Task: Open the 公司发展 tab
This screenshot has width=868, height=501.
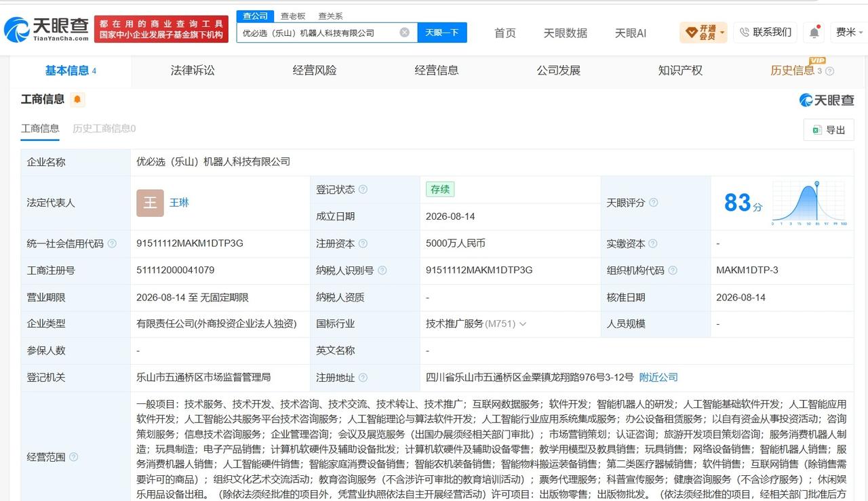Action: 559,71
